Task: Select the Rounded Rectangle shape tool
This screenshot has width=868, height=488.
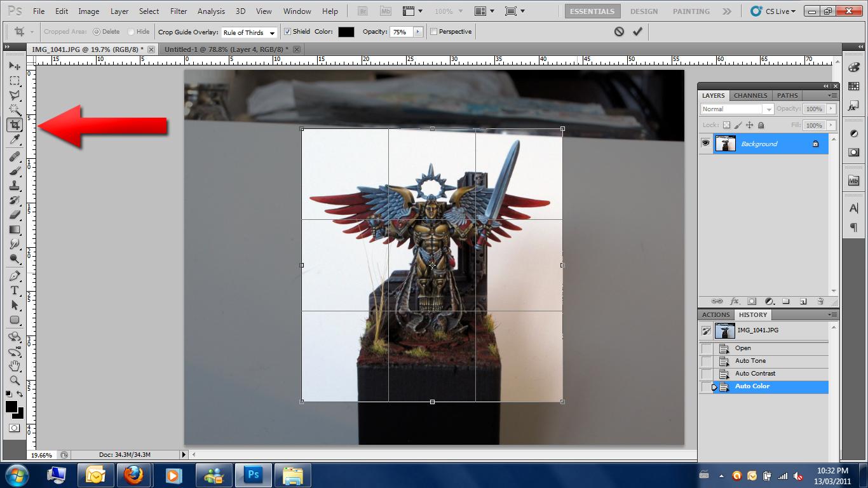Action: pos(15,320)
